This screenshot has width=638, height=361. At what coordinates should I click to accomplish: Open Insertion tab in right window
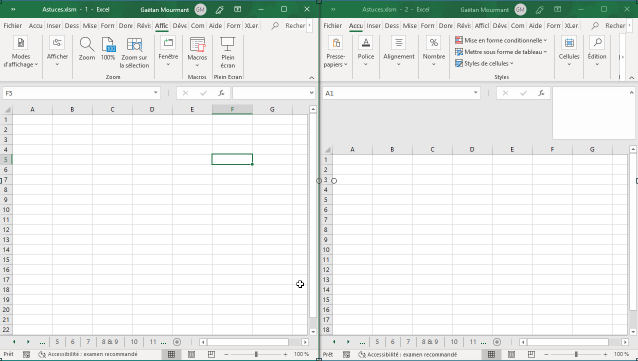(x=374, y=26)
